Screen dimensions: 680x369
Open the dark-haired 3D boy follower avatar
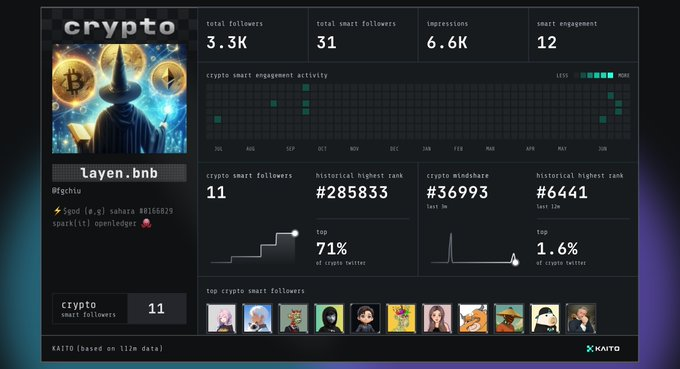[x=365, y=318]
